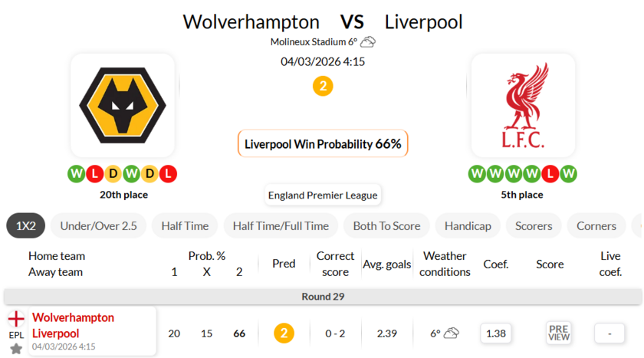
Task: Click the Wolverhampton wolf crest logo
Action: point(123,104)
